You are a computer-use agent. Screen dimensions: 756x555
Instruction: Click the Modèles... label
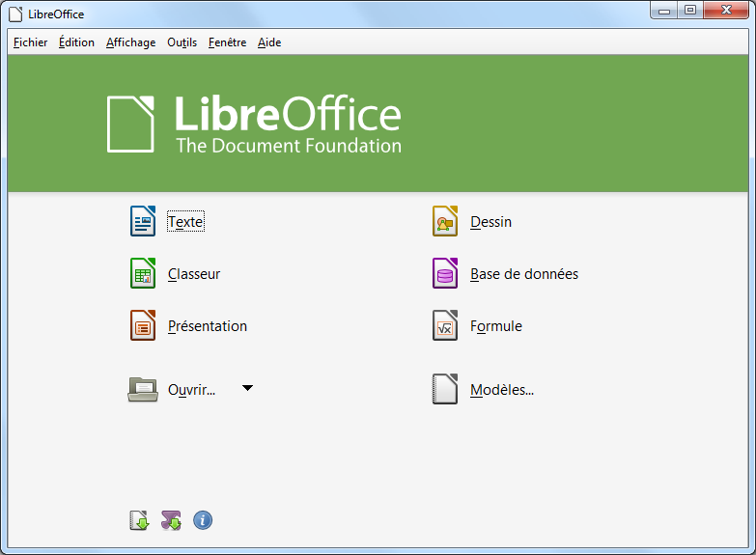pyautogui.click(x=502, y=390)
